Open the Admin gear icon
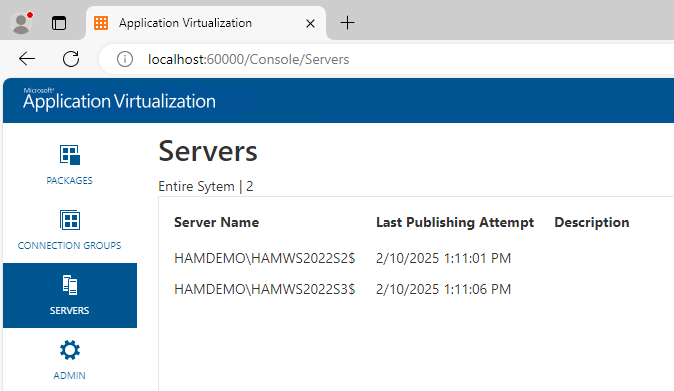Screen dimensions: 674x391 point(70,350)
